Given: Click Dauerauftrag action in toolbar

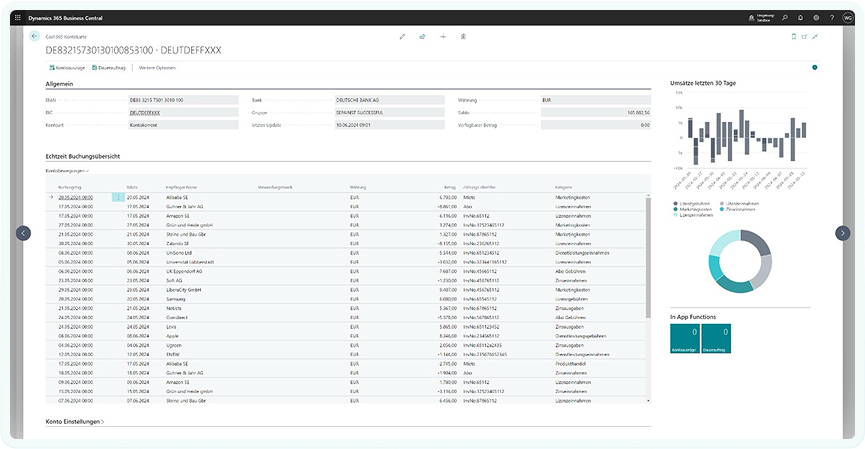Looking at the screenshot, I should tap(109, 68).
